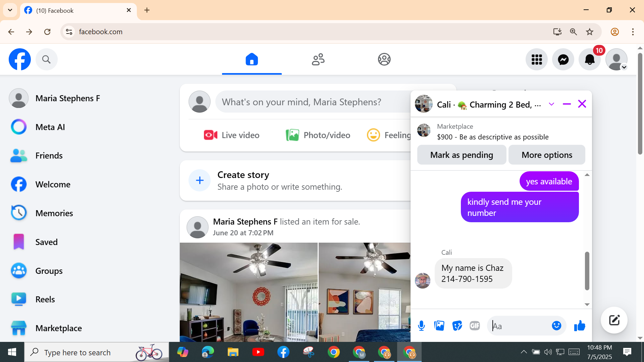Switch to the Friends tab in top navigation
This screenshot has height=362, width=644.
pos(318,60)
